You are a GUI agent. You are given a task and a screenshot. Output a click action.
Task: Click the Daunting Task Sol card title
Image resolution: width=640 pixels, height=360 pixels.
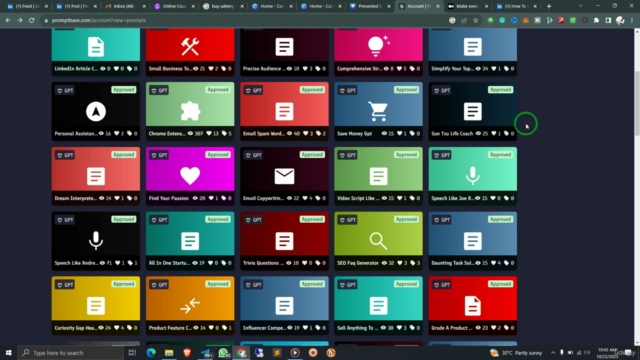click(452, 263)
